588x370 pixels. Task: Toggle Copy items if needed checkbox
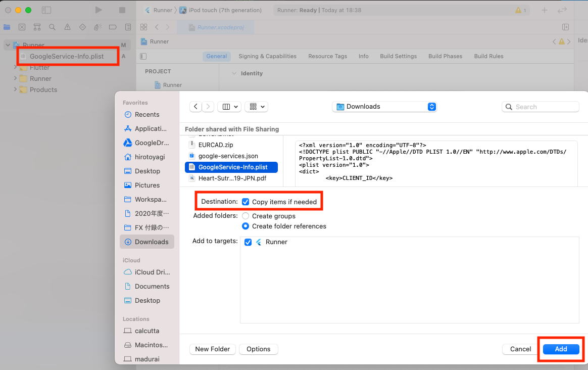246,202
